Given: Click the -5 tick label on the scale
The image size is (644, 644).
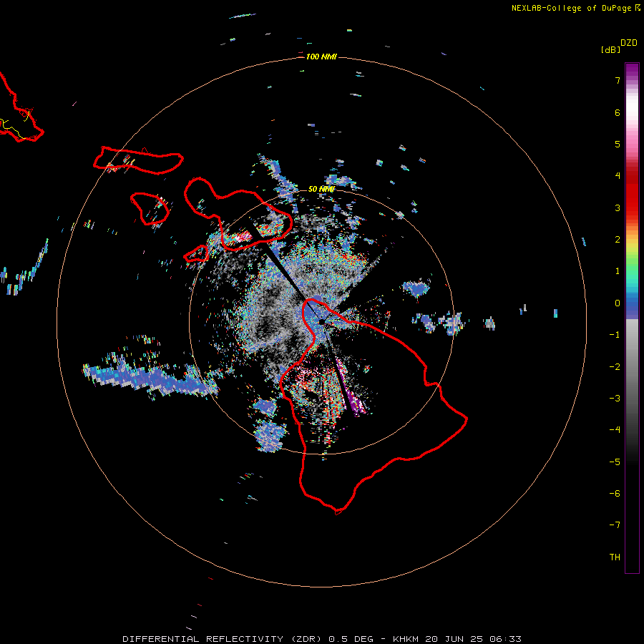Looking at the screenshot, I should click(615, 462).
